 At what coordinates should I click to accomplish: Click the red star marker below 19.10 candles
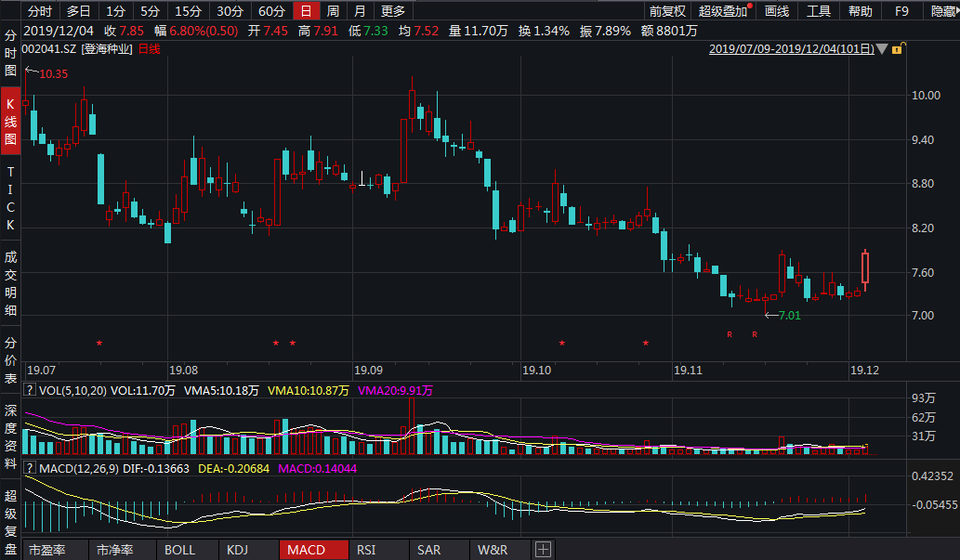click(562, 343)
